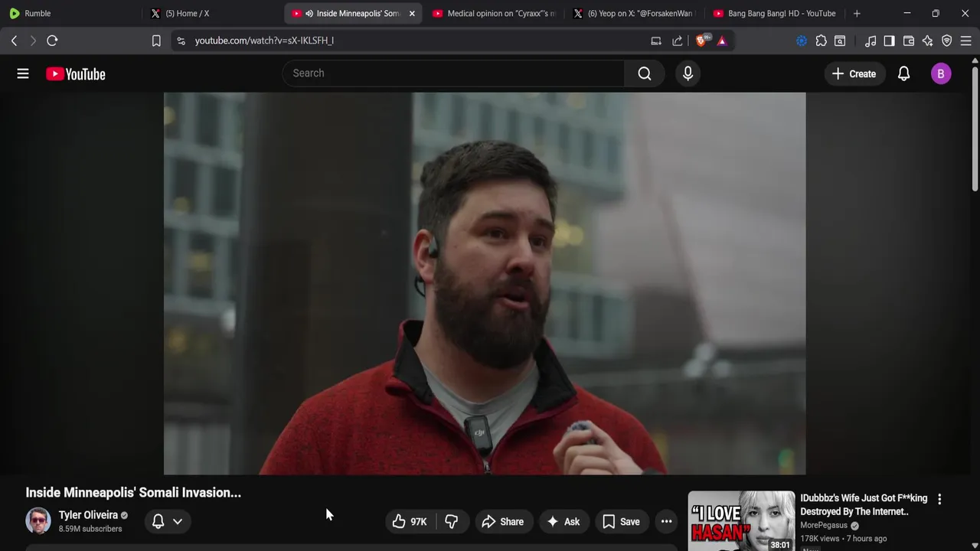View site information icon in address bar
This screenshot has width=980, height=551.
(181, 41)
